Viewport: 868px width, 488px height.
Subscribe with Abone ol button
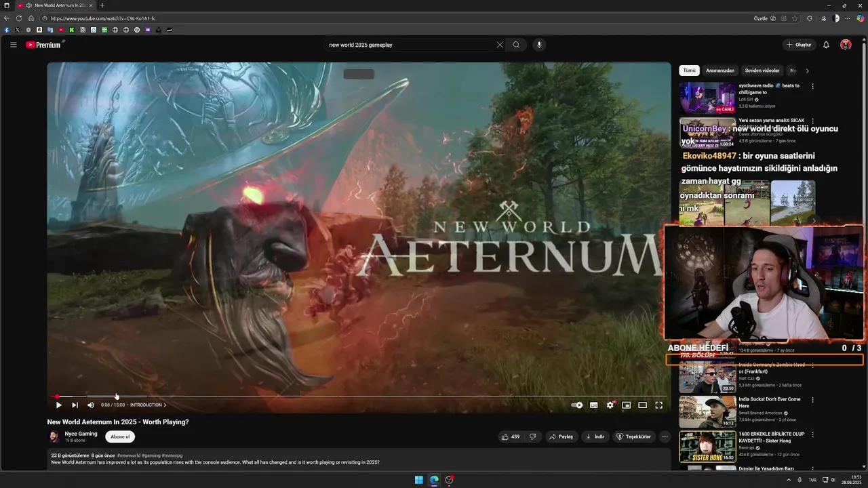coord(120,436)
